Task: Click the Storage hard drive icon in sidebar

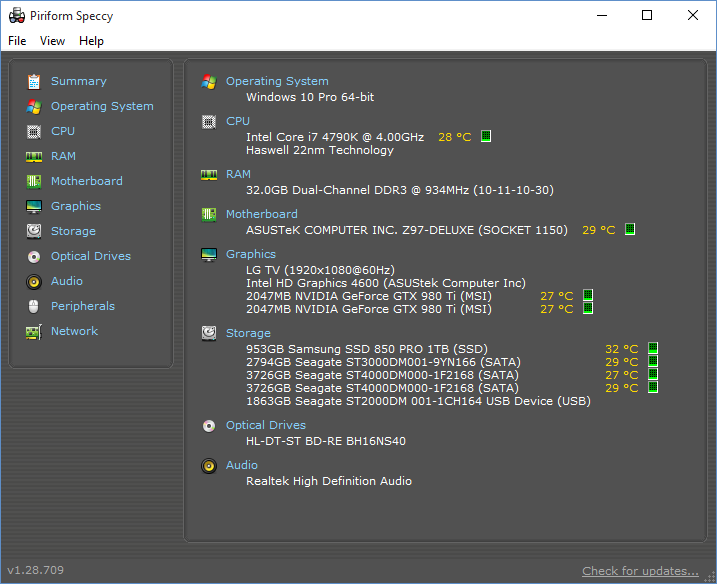Action: [34, 231]
